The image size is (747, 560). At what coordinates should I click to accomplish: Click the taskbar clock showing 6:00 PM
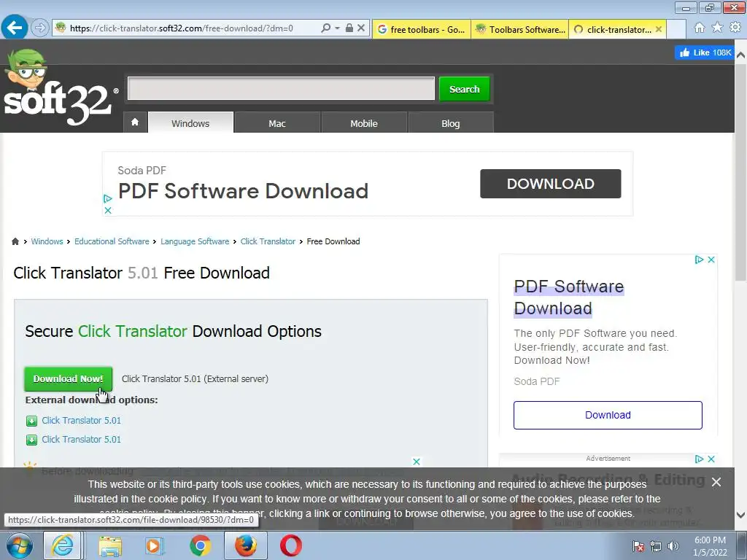coord(710,546)
